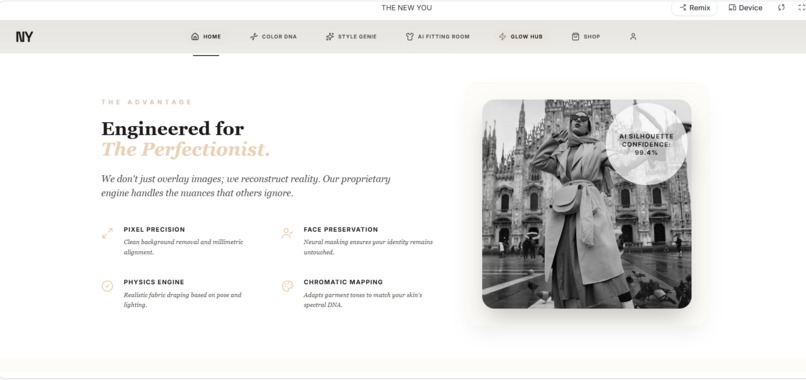The image size is (806, 380).
Task: Click "Realistic fabric draping" description text
Action: click(182, 300)
